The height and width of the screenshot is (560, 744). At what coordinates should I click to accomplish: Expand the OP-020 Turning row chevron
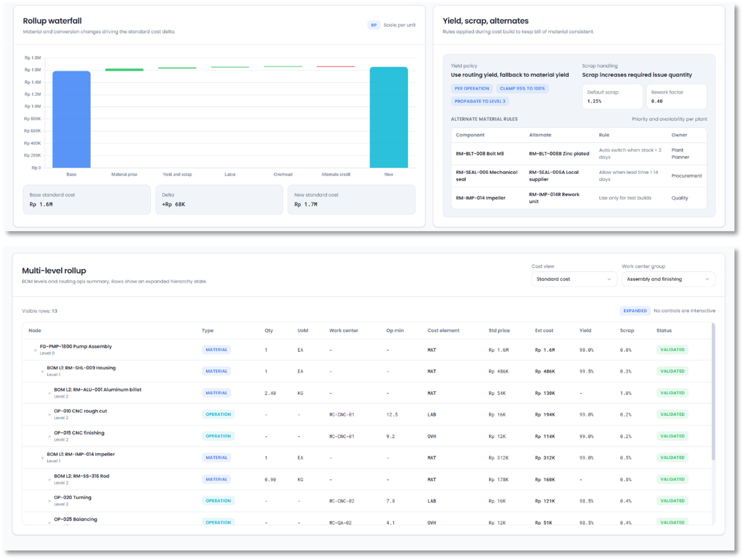49,501
